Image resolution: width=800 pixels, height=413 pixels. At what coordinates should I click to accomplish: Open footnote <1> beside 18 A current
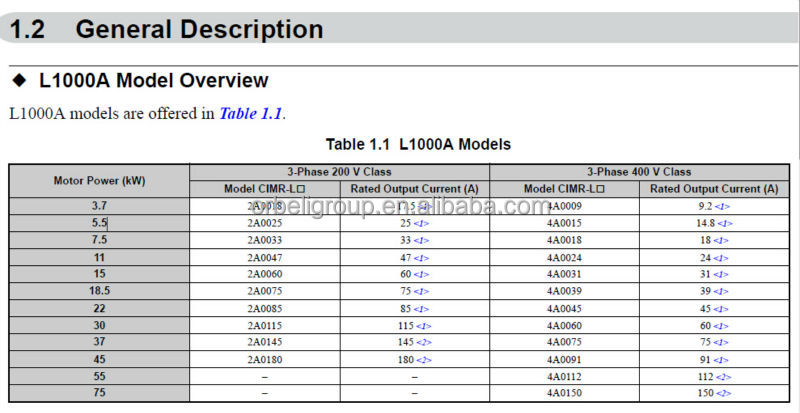[x=720, y=240]
